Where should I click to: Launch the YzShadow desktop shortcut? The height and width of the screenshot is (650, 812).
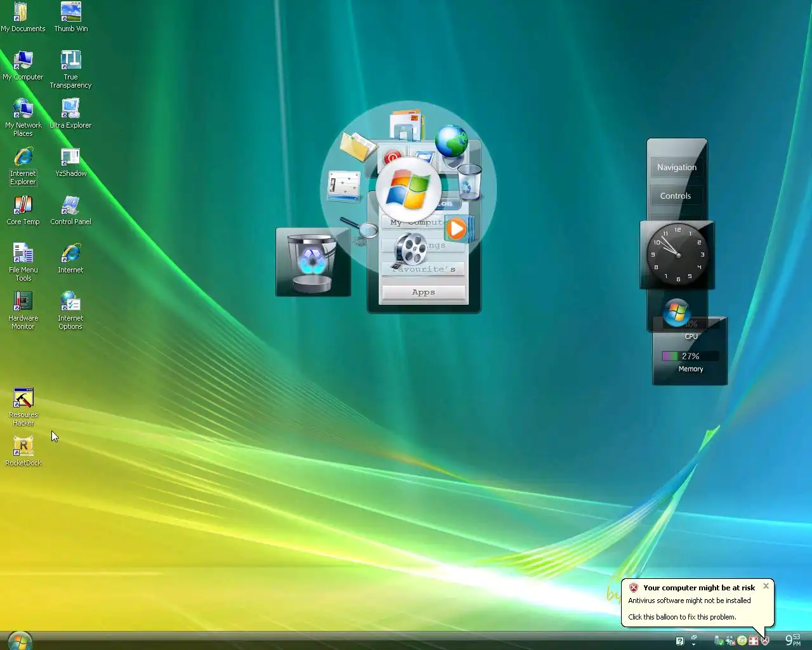pos(70,162)
